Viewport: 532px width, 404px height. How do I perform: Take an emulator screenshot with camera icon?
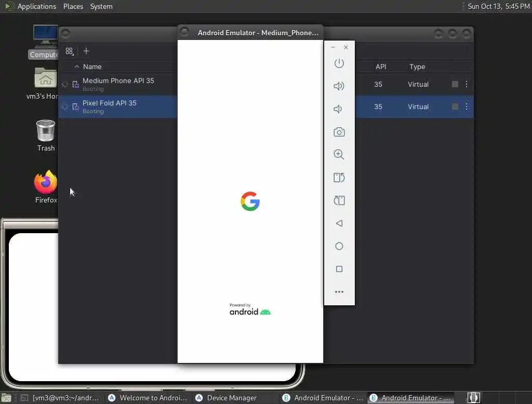tap(339, 132)
